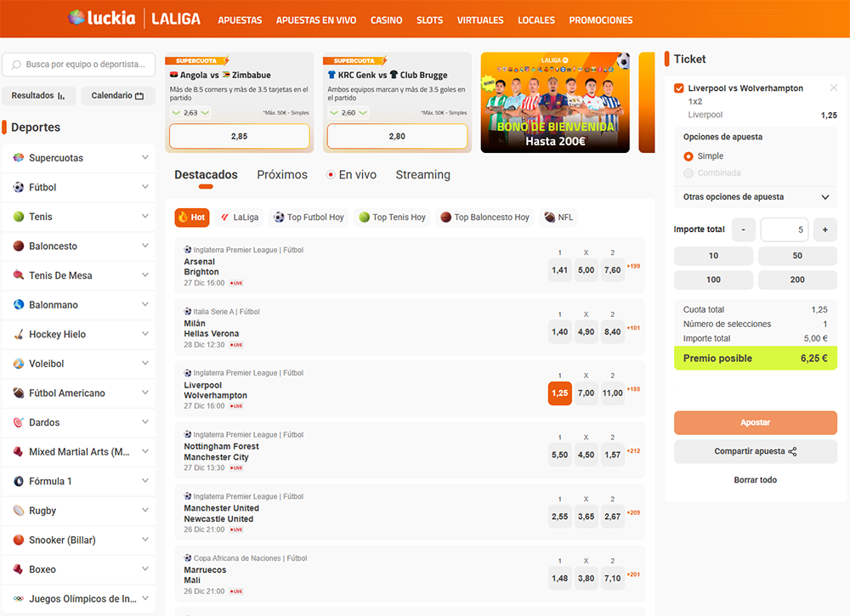Toggle Newcastle United away win 2,67
The image size is (850, 616).
613,517
